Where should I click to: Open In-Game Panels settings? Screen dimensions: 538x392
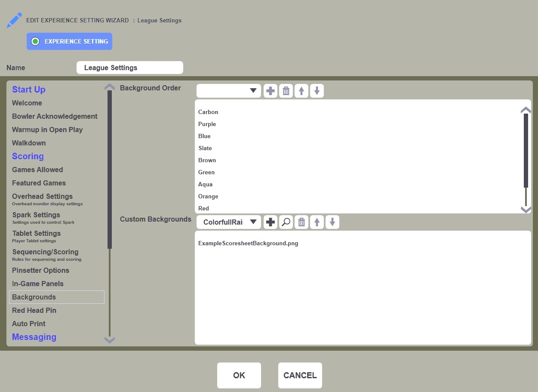coord(38,284)
